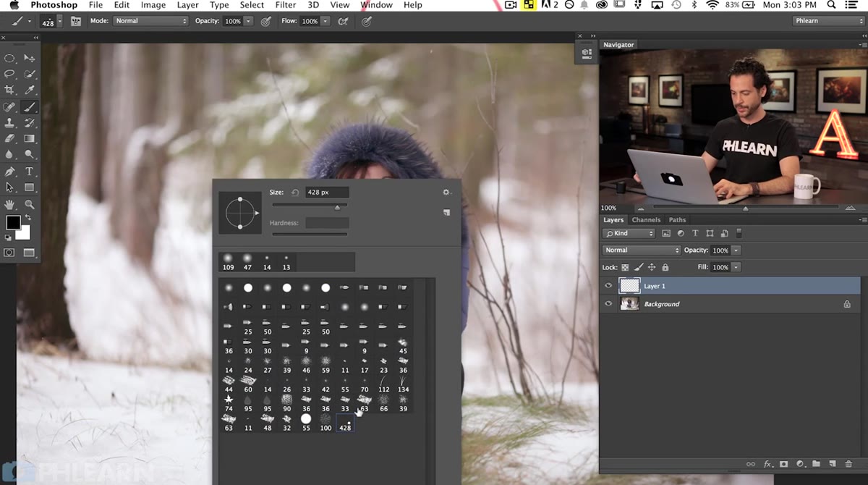Add a layer mask button

click(x=783, y=464)
